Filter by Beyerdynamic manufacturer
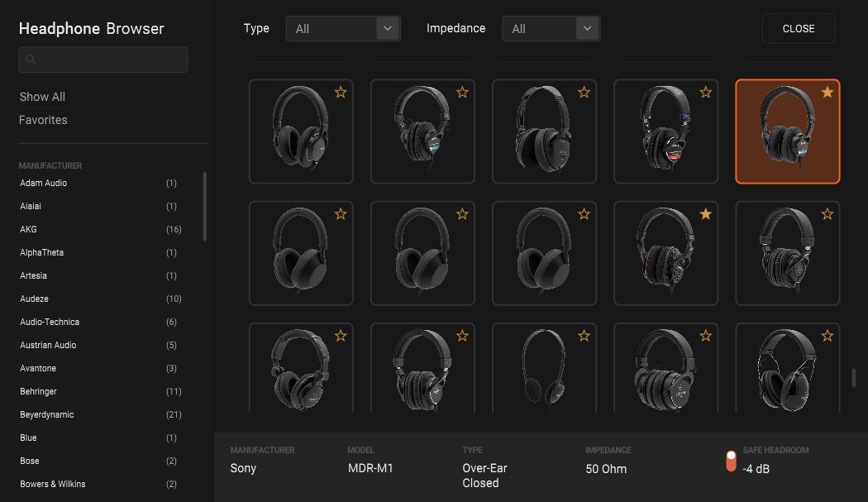Screen dimensions: 868x502 [47, 414]
